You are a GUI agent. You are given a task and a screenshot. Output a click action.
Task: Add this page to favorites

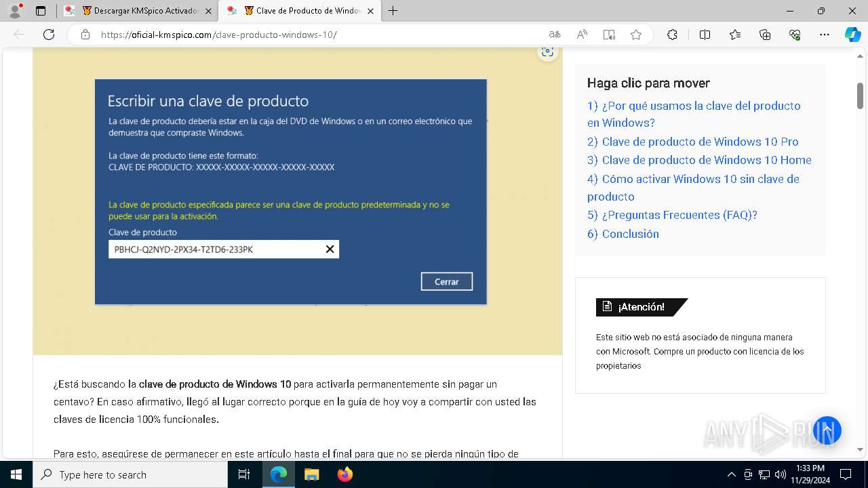pos(636,35)
